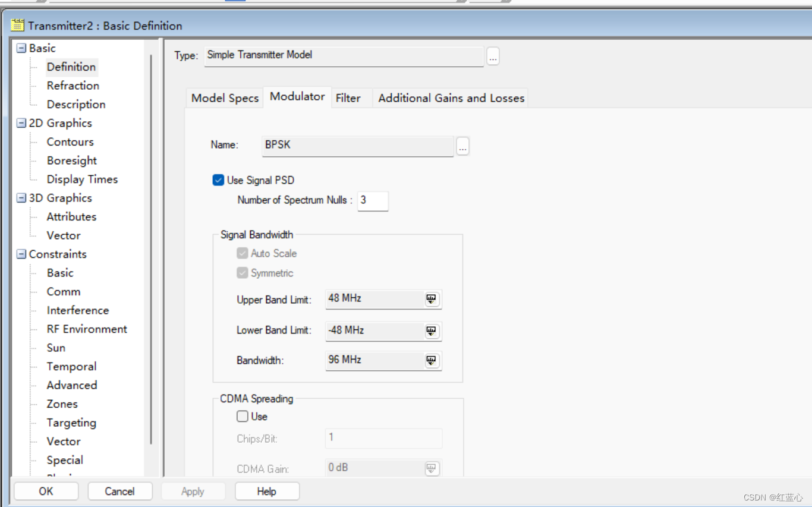Viewport: 812px width, 507px height.
Task: Browse transmitter Type with ellipsis button
Action: tap(493, 56)
